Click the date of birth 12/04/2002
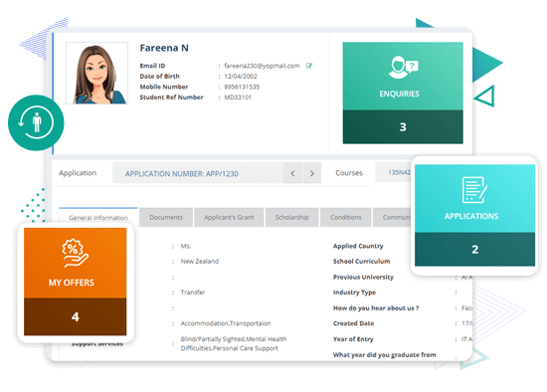This screenshot has width=547, height=392. 241,76
